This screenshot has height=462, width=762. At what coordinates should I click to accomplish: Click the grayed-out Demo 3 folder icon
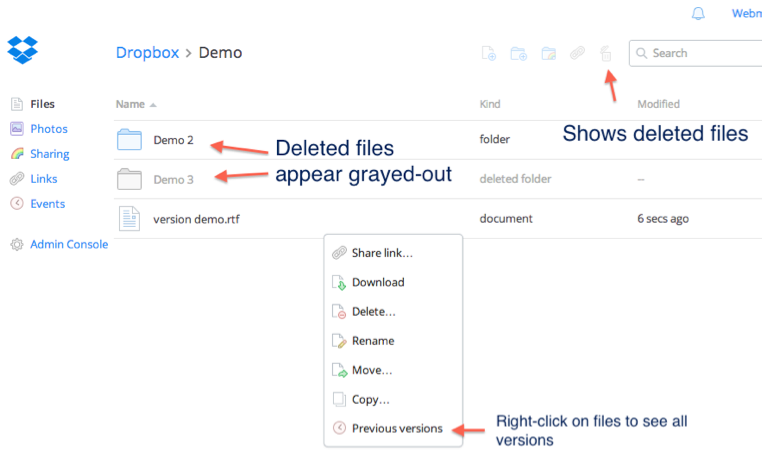[x=129, y=179]
